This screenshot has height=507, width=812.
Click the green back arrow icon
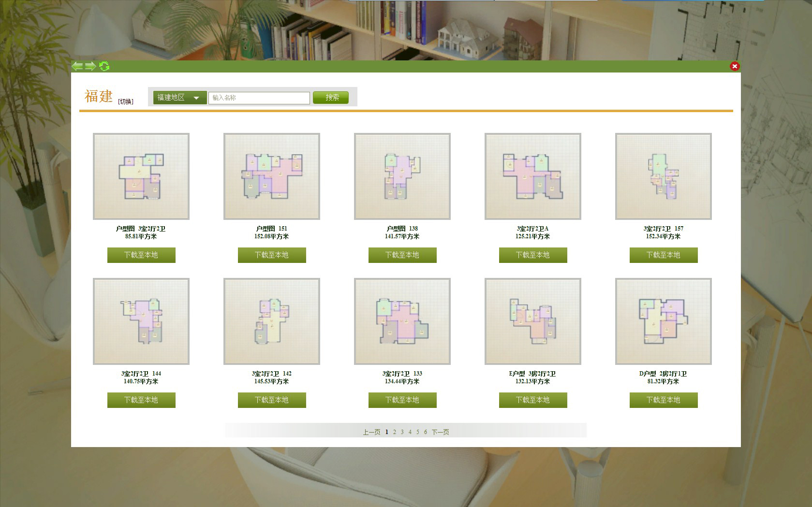77,66
